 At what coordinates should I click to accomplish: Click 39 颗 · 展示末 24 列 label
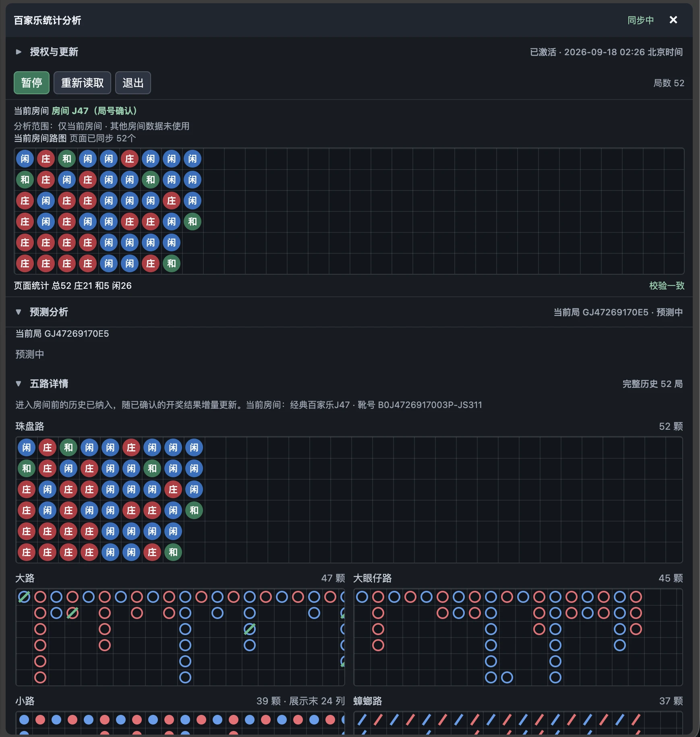click(x=300, y=701)
